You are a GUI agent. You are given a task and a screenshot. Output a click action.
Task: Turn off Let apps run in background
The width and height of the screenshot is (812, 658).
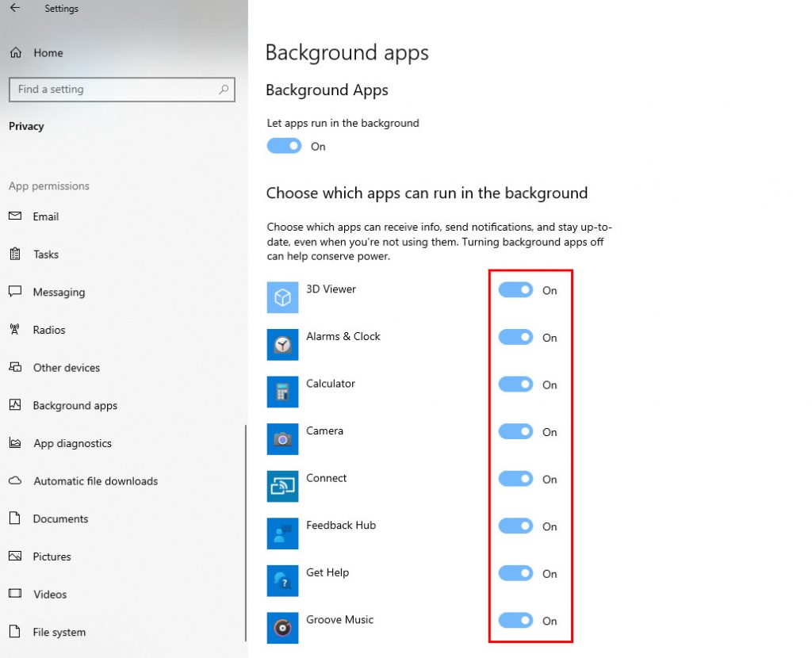(x=284, y=146)
